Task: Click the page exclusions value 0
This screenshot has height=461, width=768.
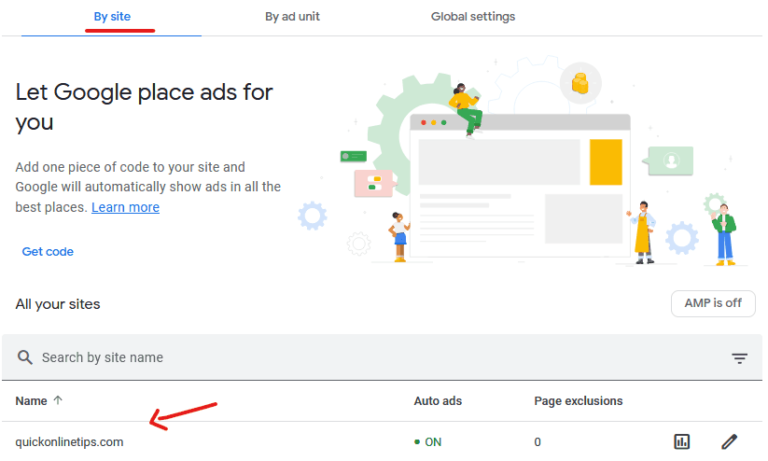Action: [537, 442]
